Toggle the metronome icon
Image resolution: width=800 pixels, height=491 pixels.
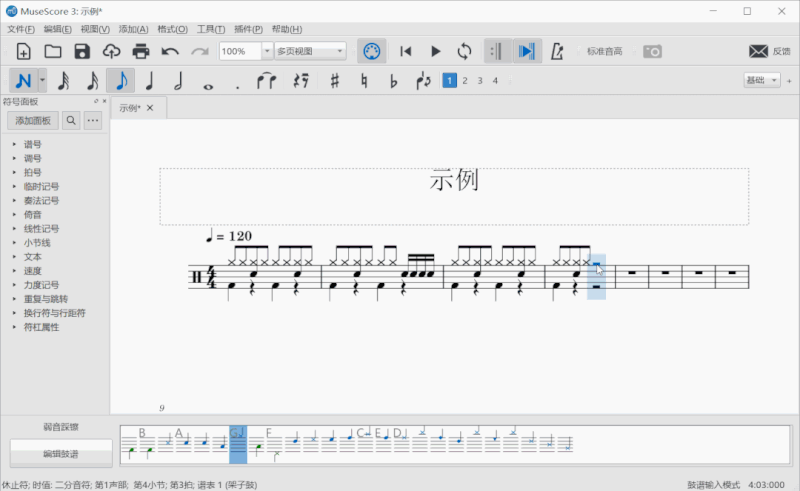coord(557,51)
